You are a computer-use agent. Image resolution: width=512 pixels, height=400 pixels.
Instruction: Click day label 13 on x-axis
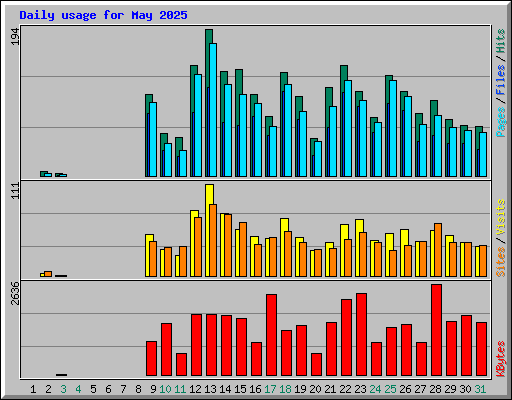pyautogui.click(x=210, y=389)
